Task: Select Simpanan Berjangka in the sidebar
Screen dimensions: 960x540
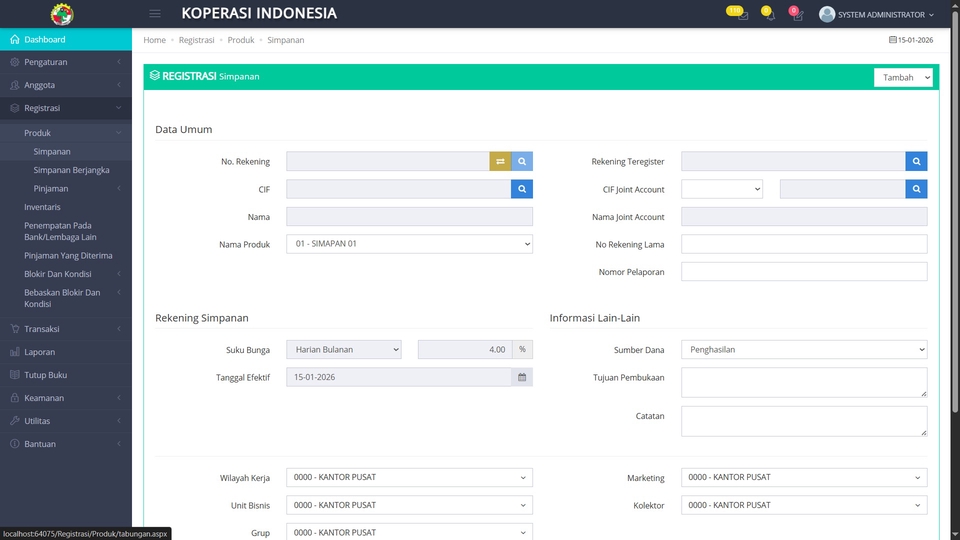Action: (71, 170)
